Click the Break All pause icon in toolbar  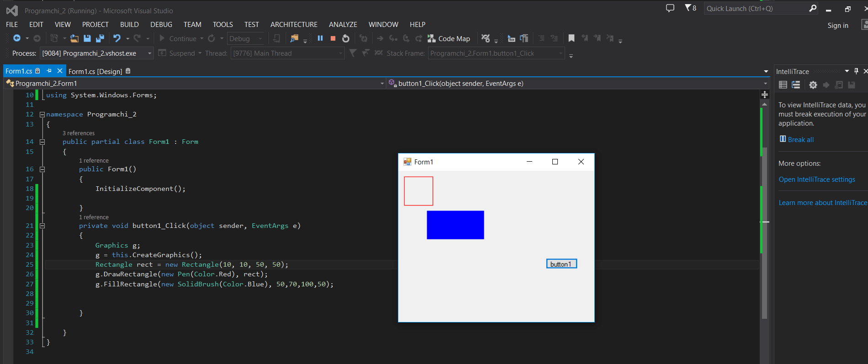[320, 38]
